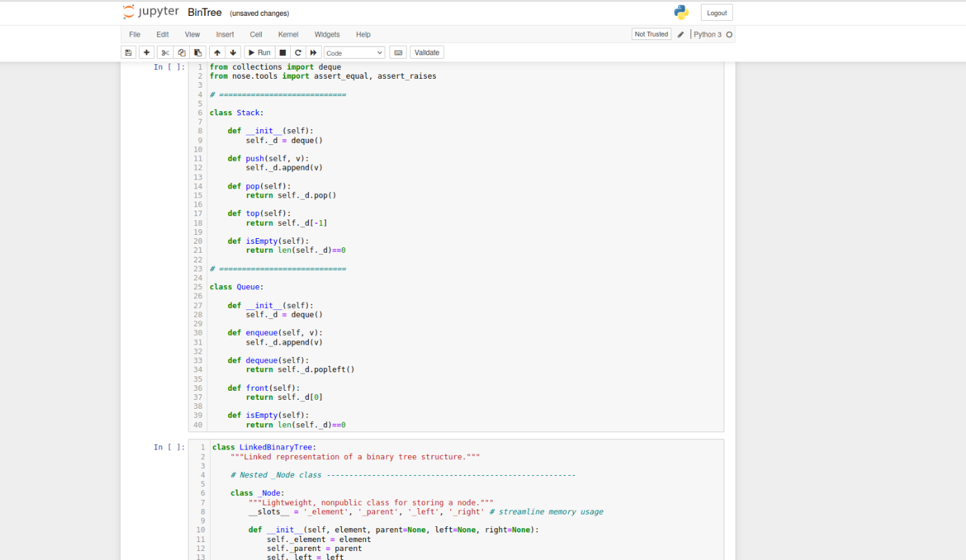The image size is (966, 560).
Task: Insert a new cell with the plus icon
Action: (146, 52)
